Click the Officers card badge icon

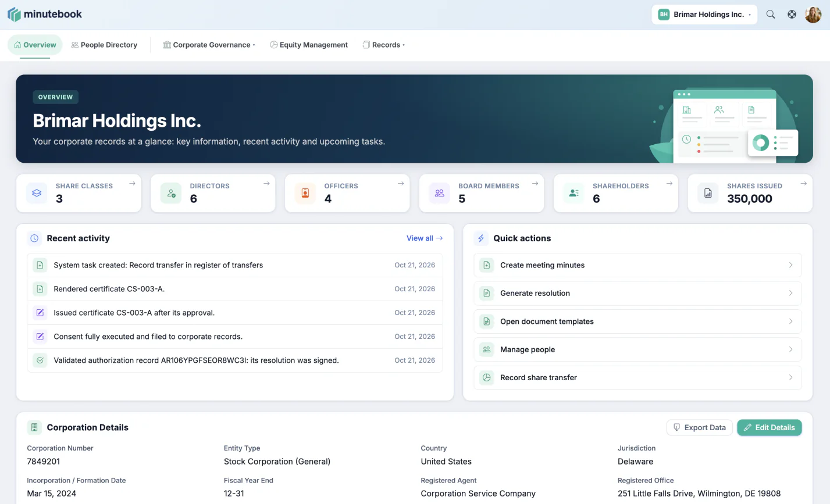(x=305, y=193)
